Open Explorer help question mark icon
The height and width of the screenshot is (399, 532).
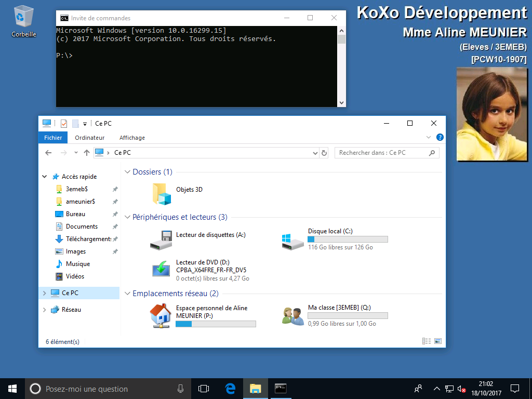[x=440, y=137]
